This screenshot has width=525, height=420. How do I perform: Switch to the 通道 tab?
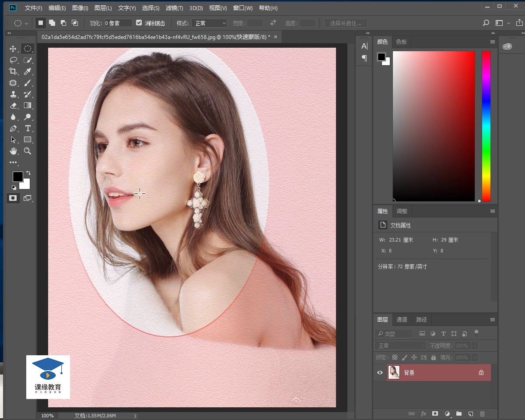point(402,320)
